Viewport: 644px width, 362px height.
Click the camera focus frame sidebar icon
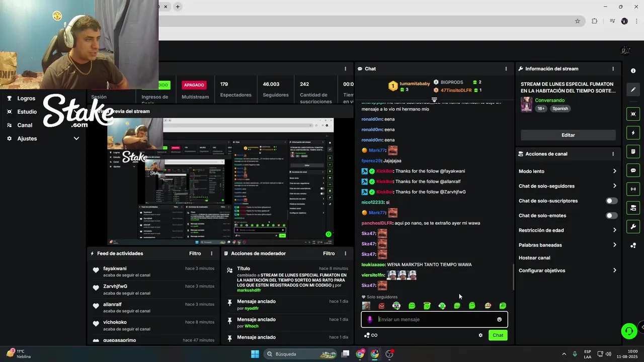(633, 114)
